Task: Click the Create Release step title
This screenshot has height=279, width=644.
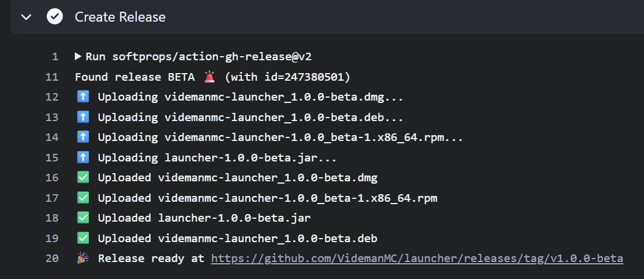Action: [120, 17]
